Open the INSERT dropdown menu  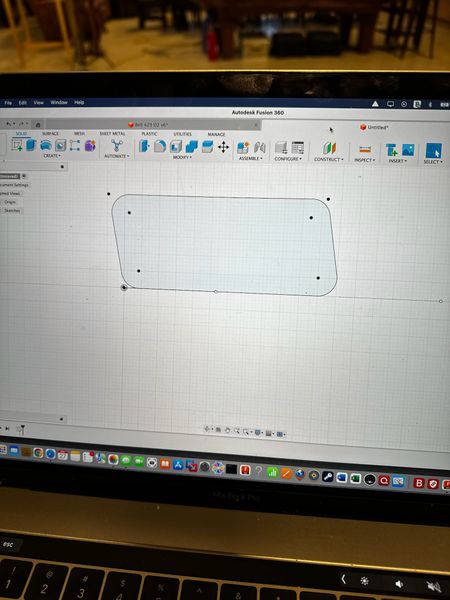point(398,161)
